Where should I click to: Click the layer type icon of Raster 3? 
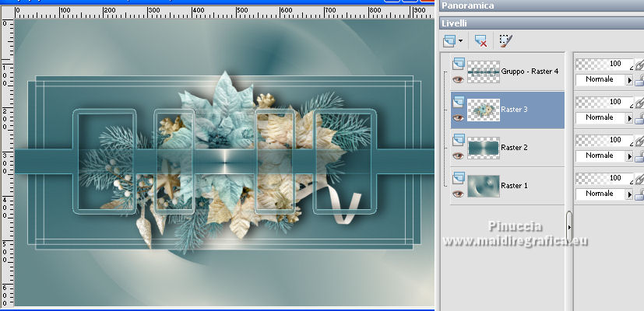[459, 102]
